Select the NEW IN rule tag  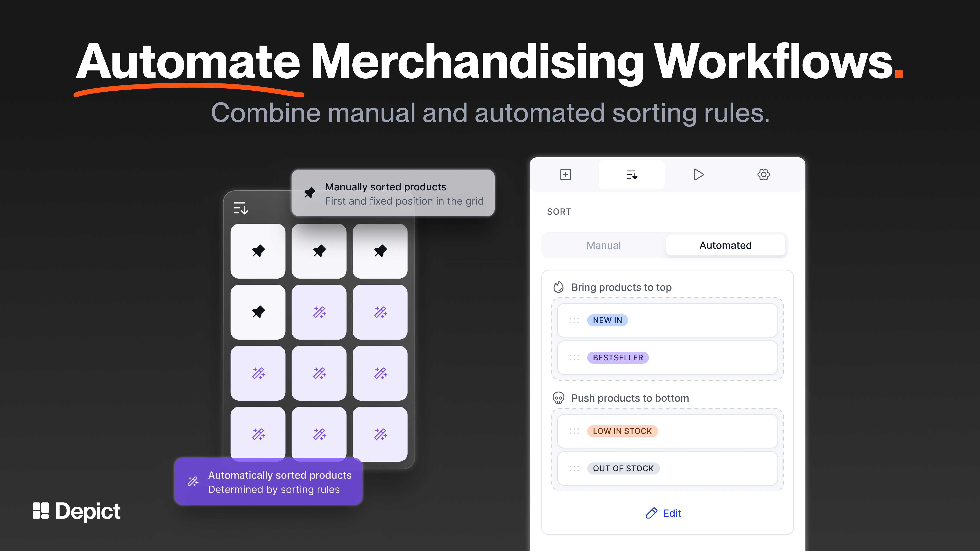[x=607, y=320]
